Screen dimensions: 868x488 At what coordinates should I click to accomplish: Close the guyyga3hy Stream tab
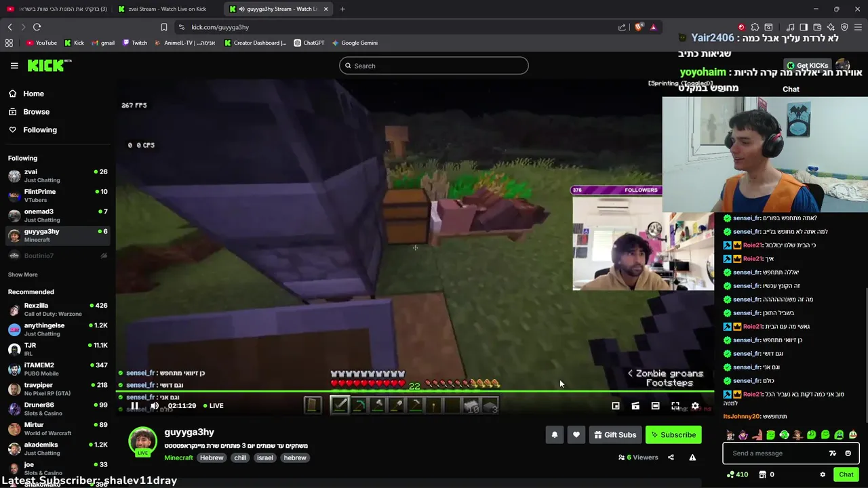325,9
